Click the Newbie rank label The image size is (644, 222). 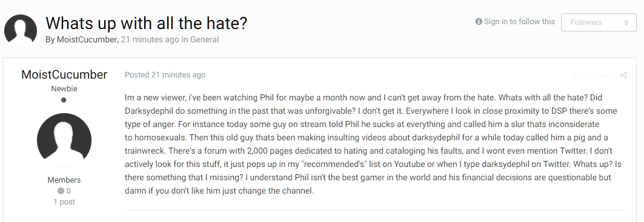click(x=64, y=89)
